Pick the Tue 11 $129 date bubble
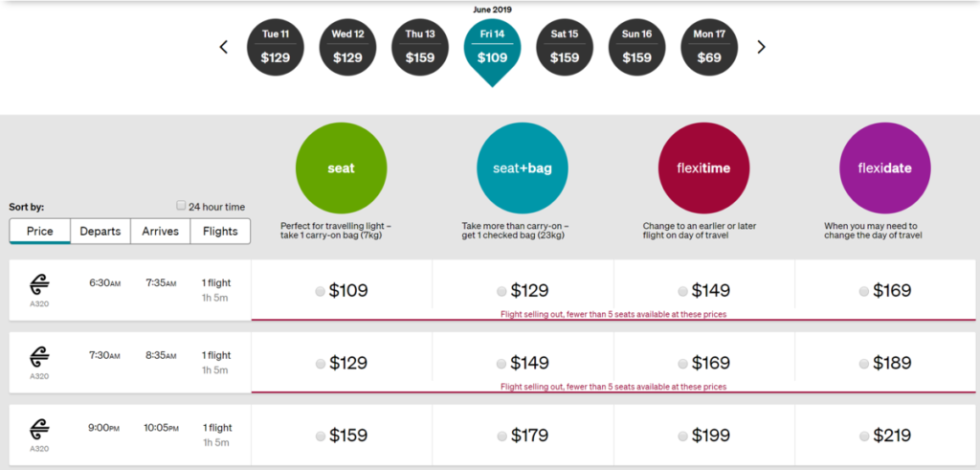The image size is (980, 470). [276, 47]
